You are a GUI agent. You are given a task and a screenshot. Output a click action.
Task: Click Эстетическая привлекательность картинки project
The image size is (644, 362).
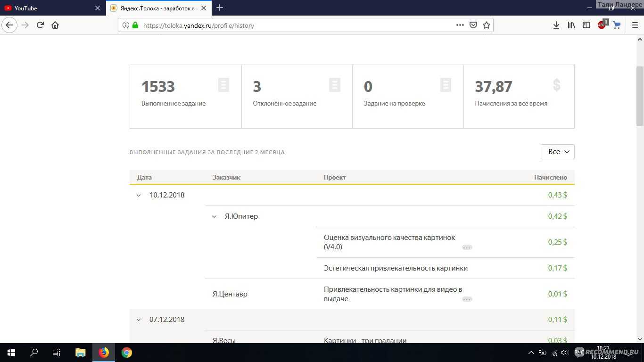pos(396,268)
